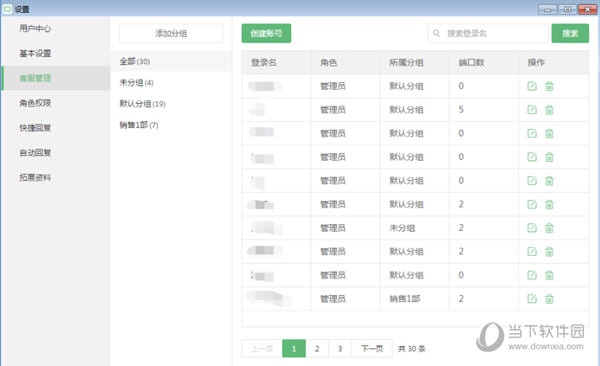Click the edit icon in the sixth table row
The height and width of the screenshot is (366, 600).
tap(532, 204)
